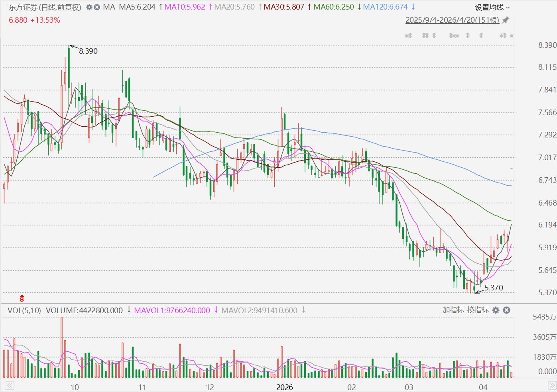This screenshot has height=392, width=557.
Task: Click the MAVOL1 legend label
Action: pos(172,310)
